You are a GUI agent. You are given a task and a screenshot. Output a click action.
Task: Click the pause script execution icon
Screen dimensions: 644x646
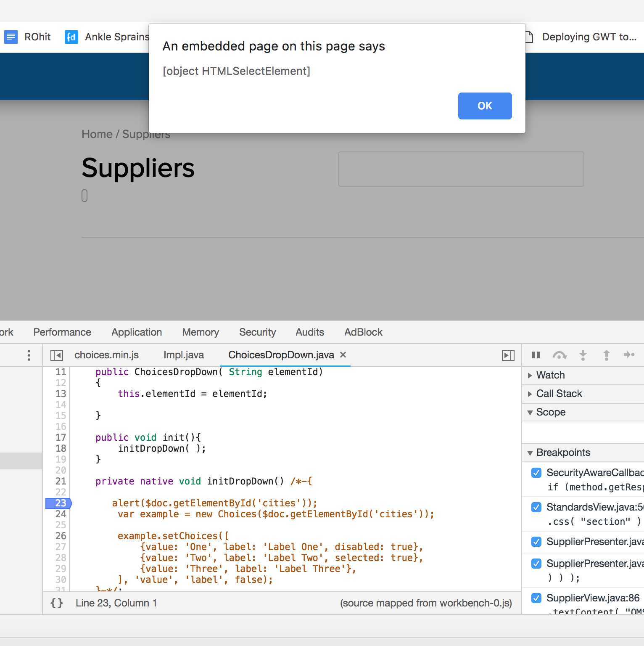click(536, 355)
